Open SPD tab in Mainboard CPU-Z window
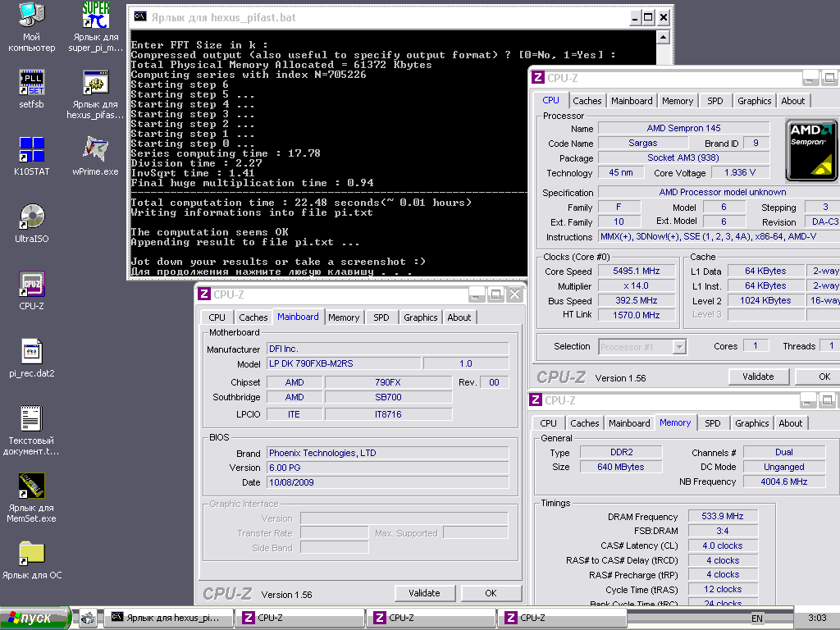 [x=381, y=317]
